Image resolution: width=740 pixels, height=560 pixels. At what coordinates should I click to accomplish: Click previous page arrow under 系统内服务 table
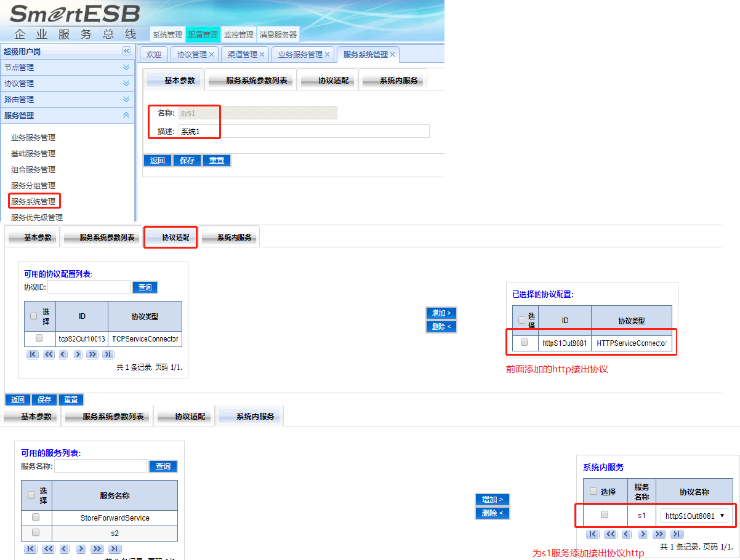point(626,534)
